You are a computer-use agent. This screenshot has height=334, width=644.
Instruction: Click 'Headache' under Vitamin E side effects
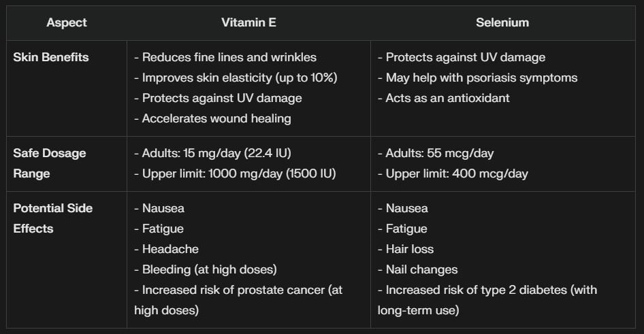point(166,249)
